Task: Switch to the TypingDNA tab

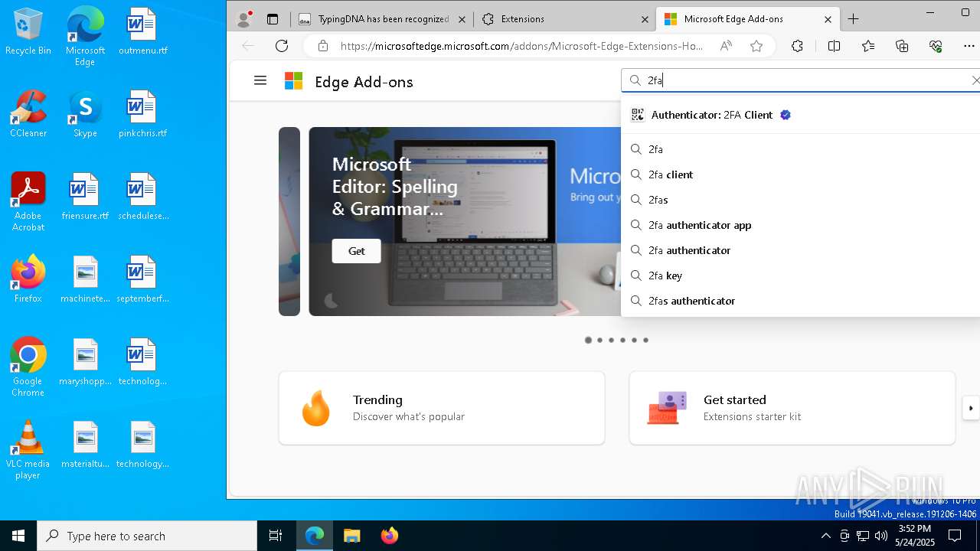Action: coord(384,19)
